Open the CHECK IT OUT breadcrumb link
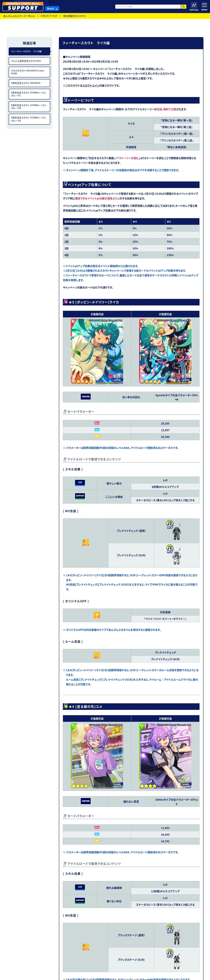Screen dimensions: 210x980 coord(49,16)
